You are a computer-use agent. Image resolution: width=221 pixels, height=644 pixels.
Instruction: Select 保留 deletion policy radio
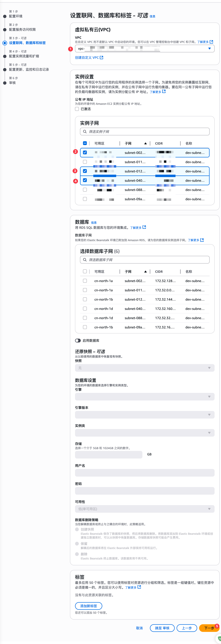coord(77,544)
